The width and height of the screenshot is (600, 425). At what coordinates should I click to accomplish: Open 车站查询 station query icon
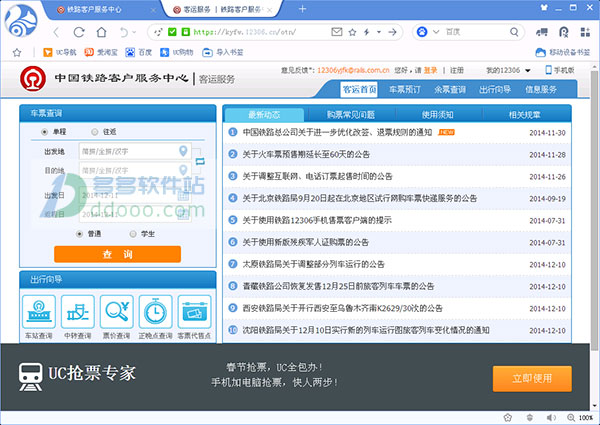39,312
